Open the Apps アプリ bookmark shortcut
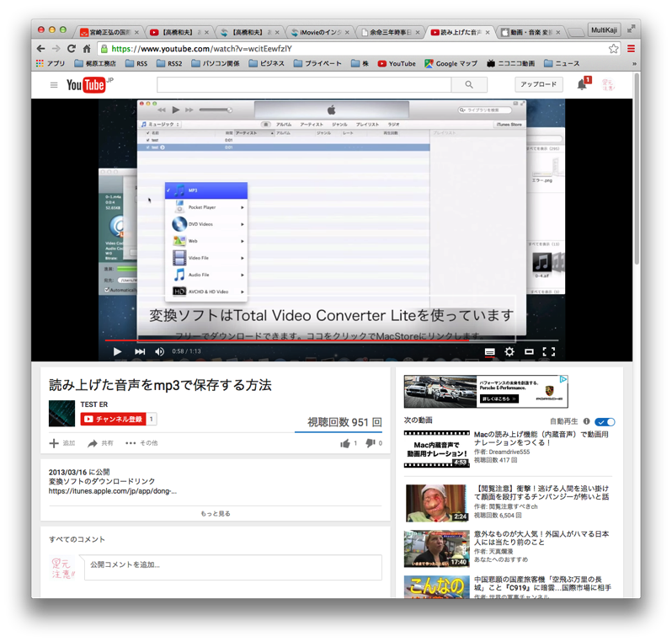This screenshot has width=672, height=642. tap(51, 63)
